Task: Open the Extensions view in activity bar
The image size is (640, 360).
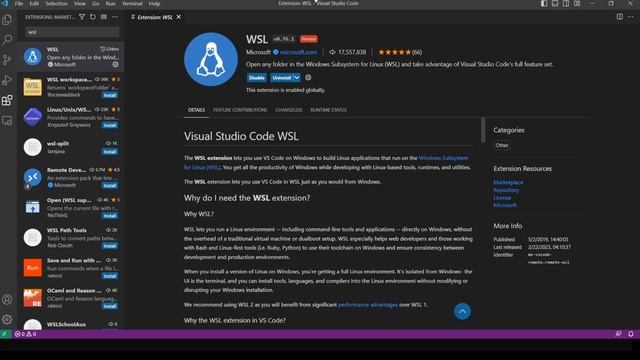Action: click(7, 100)
